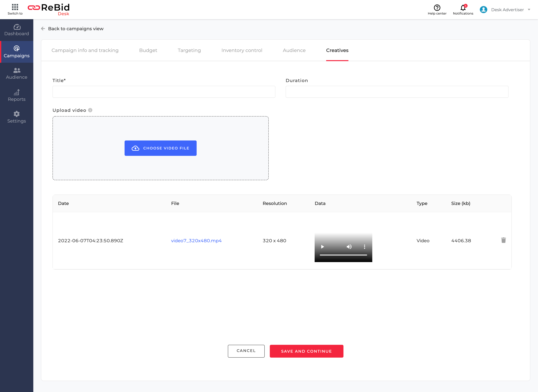The height and width of the screenshot is (392, 538).
Task: Click the Choose Video File button
Action: tap(160, 148)
